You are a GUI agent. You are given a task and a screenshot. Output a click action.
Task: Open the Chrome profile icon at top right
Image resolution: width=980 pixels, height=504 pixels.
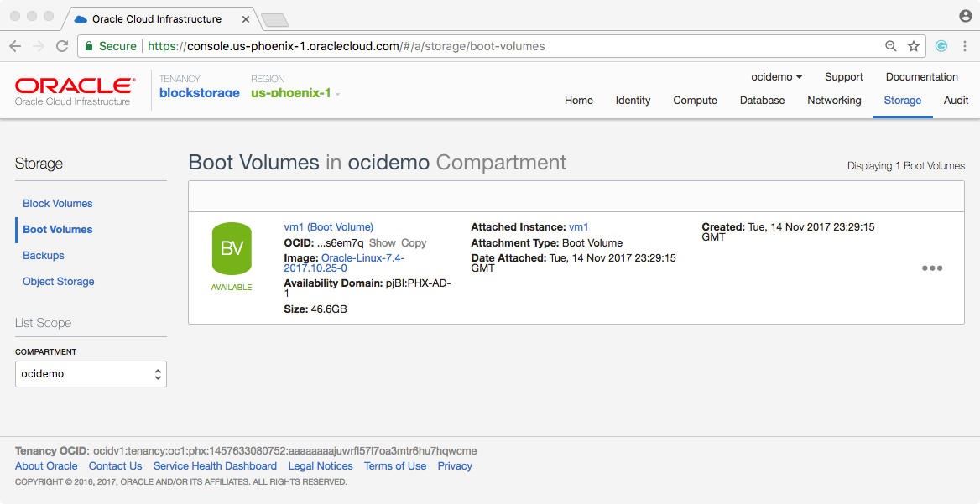point(966,16)
